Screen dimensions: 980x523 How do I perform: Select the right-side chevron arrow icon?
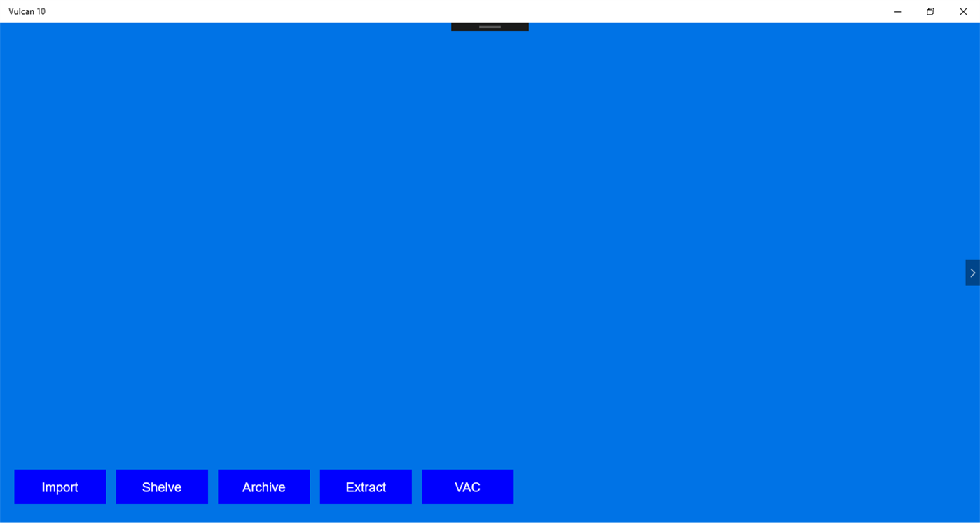point(972,273)
